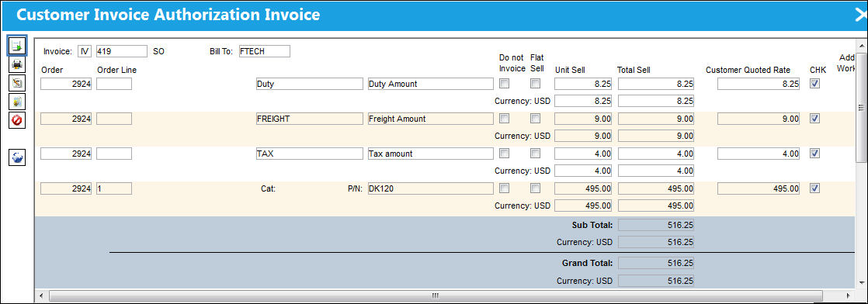The height and width of the screenshot is (304, 868).
Task: Click the Tax amount description field
Action: click(431, 154)
